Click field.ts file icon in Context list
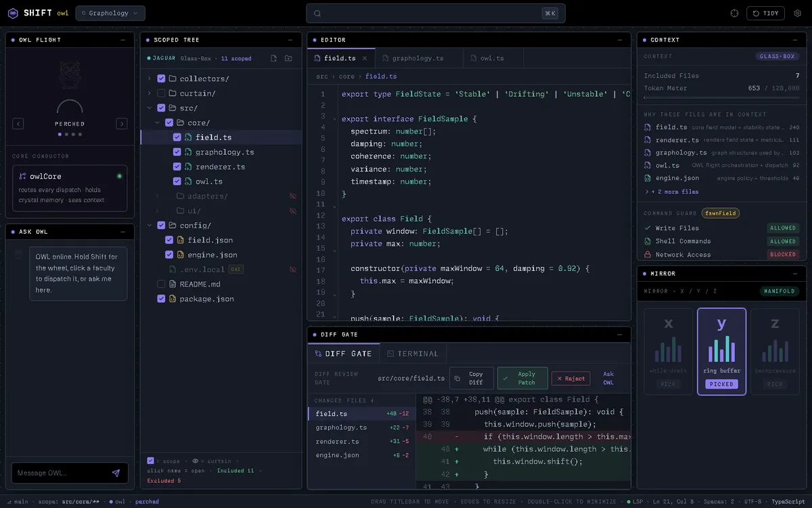 point(648,127)
